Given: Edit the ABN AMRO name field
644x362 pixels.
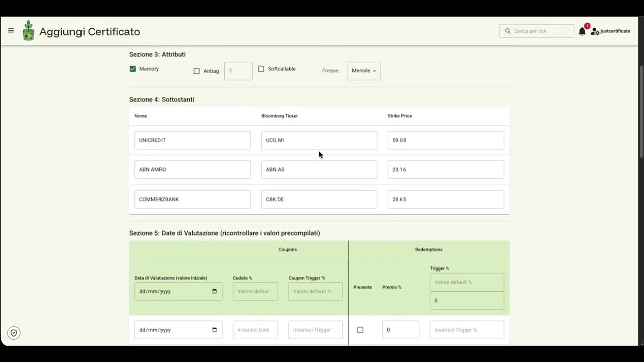Looking at the screenshot, I should 192,169.
